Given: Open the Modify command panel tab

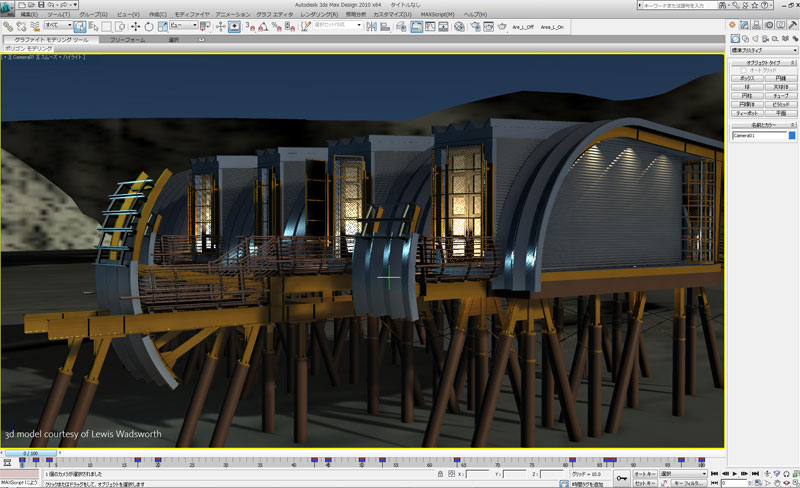Looking at the screenshot, I should coord(746,24).
